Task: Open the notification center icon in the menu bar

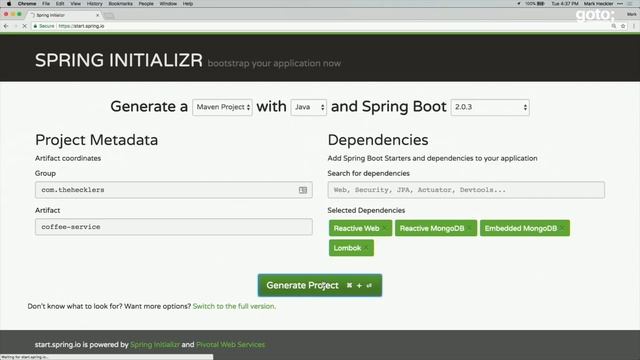Action: 630,4
